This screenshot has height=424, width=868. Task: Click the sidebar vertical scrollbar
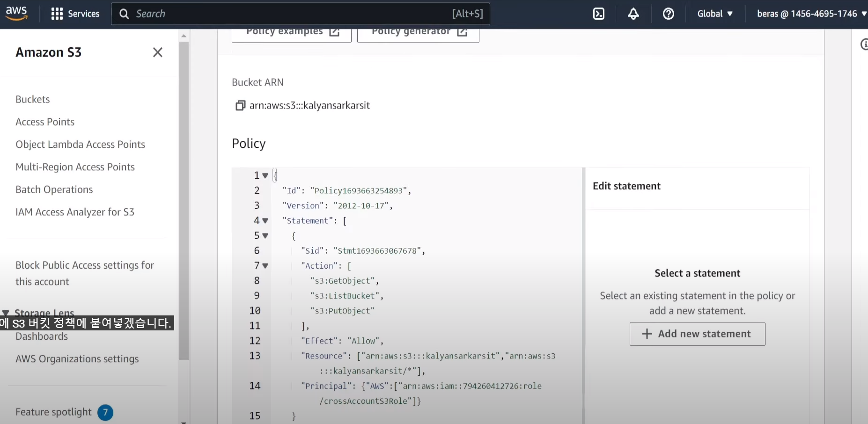[x=184, y=201]
